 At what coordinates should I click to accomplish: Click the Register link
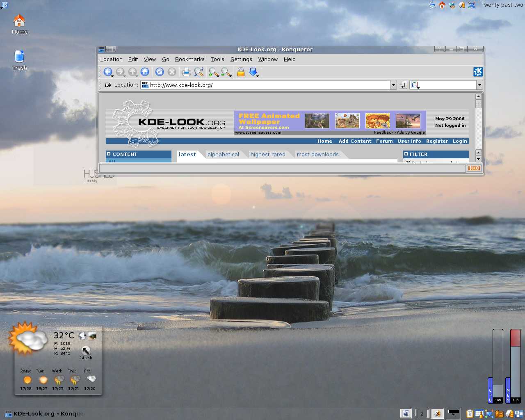pos(437,141)
